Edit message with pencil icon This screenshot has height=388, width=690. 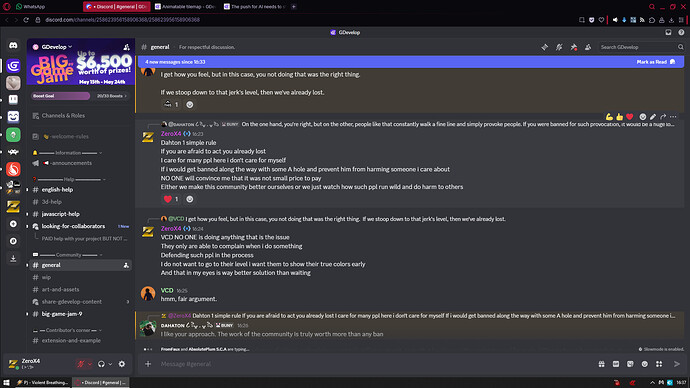click(x=653, y=117)
